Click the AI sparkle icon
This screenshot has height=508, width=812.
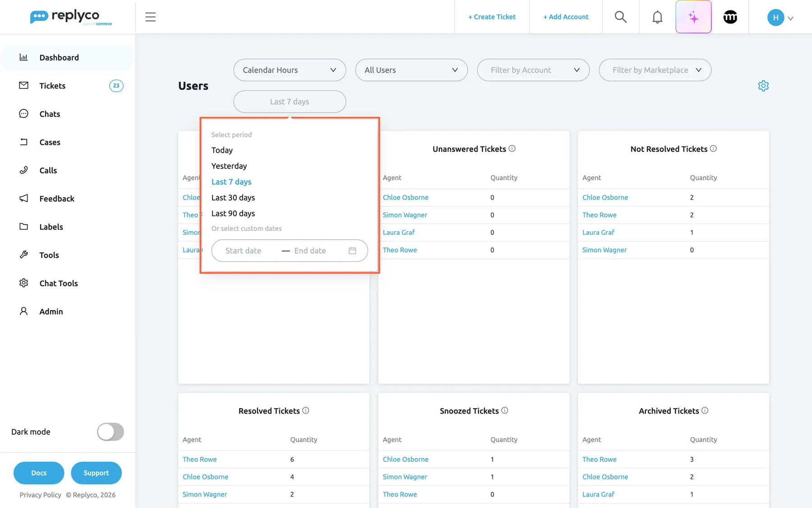693,17
